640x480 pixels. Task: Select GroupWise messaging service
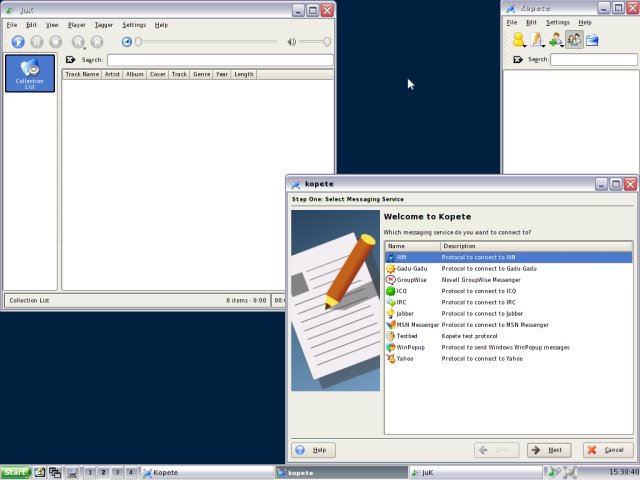pos(509,280)
